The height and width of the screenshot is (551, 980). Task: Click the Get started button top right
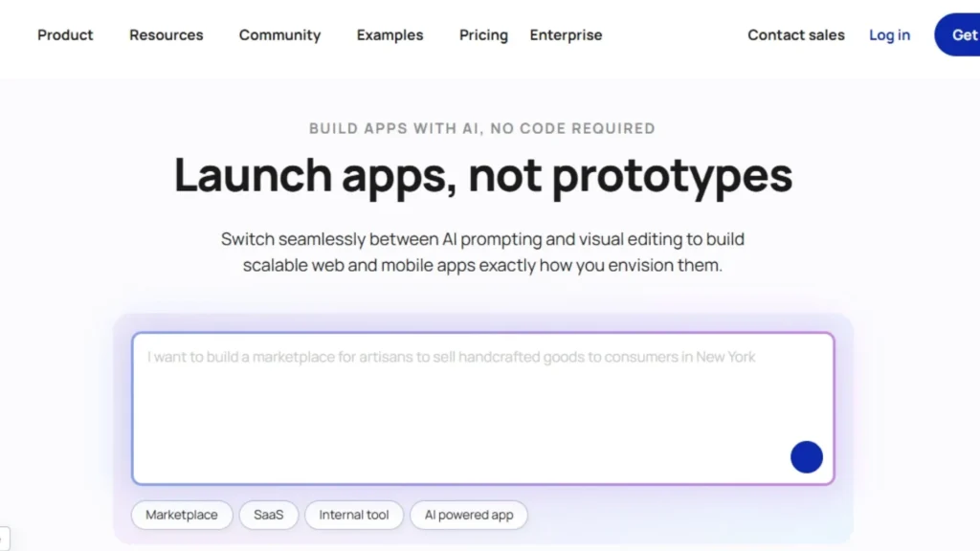coord(965,35)
